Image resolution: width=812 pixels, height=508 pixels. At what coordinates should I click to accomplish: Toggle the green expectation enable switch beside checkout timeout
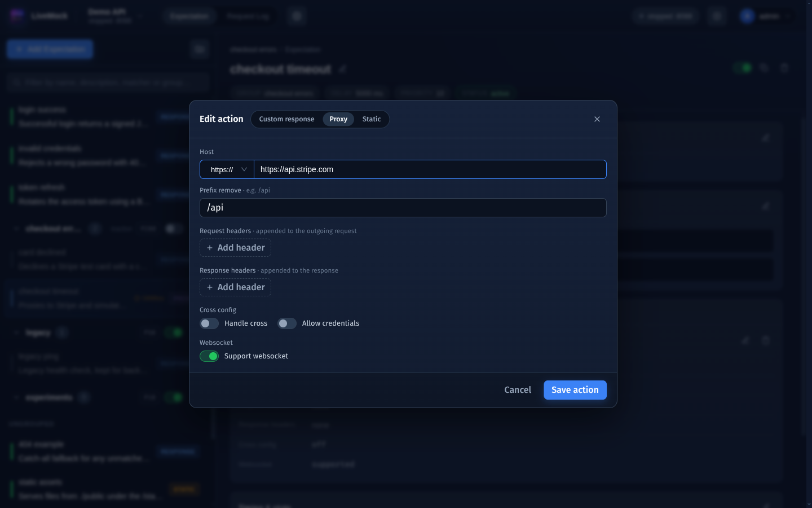[743, 68]
